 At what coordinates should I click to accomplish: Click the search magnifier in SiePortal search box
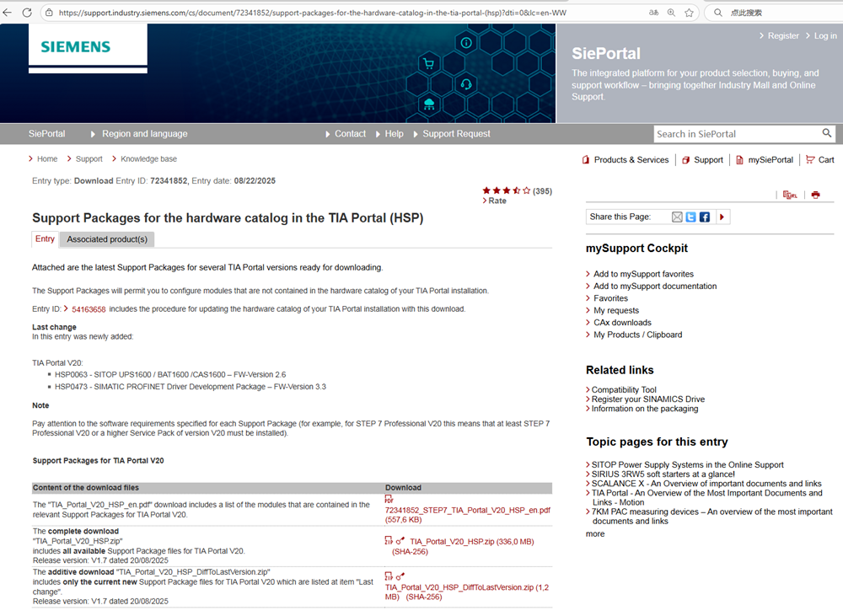(827, 133)
